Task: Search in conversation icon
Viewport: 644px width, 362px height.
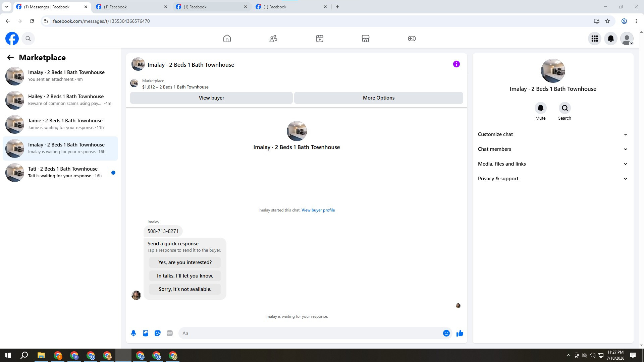Action: 565,108
